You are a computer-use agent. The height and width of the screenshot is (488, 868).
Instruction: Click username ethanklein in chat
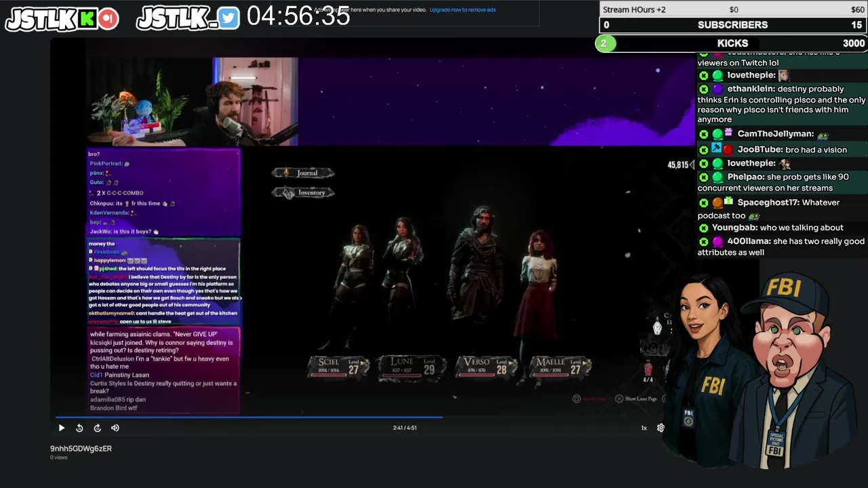(x=751, y=89)
